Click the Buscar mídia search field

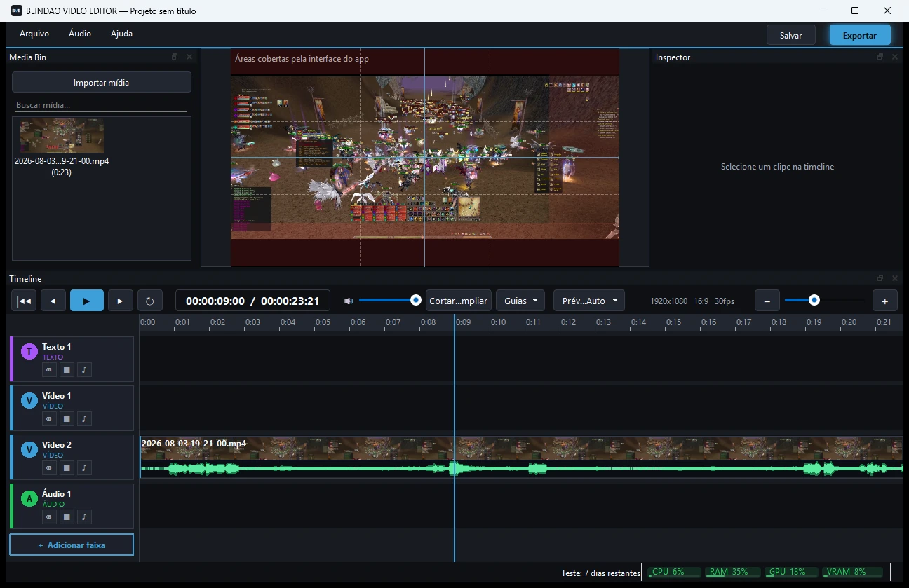102,105
